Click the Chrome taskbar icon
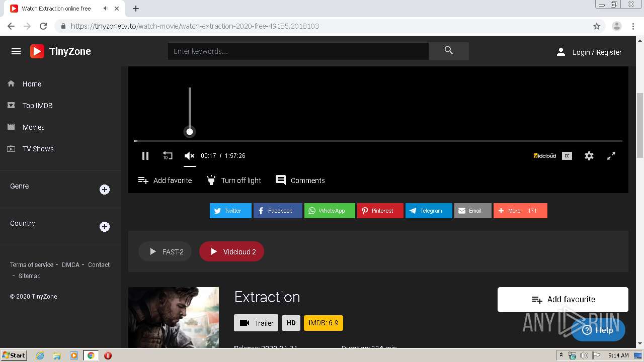This screenshot has height=362, width=644. 91,355
